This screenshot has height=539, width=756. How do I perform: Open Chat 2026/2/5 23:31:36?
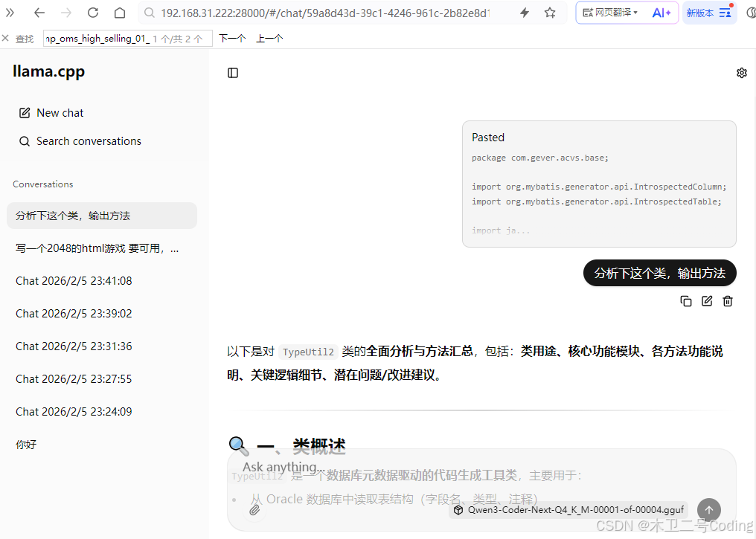click(102, 346)
